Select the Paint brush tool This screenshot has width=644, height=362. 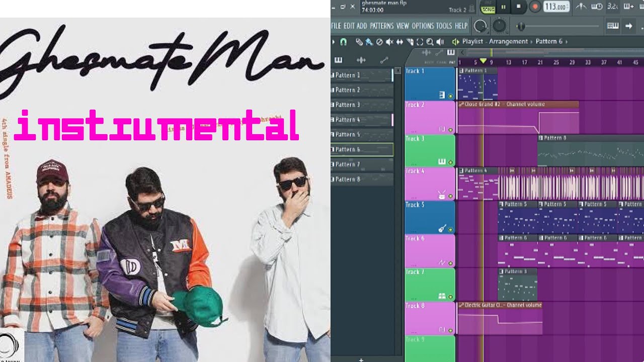pyautogui.click(x=369, y=42)
